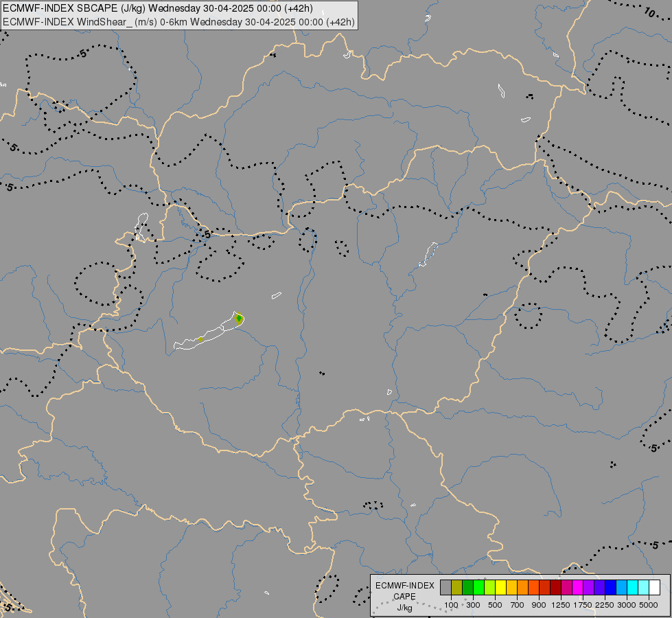
Task: Click the "ECMWF-INDEX WindShear_ (m/s) 0-6km" title line
Action: pyautogui.click(x=178, y=22)
